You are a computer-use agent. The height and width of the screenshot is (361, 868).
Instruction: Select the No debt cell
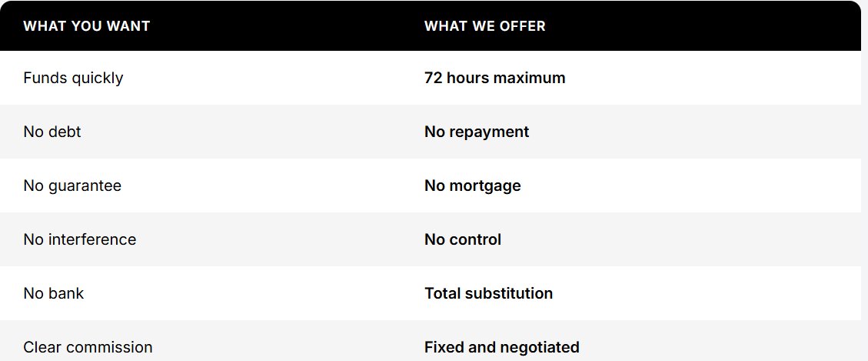(52, 132)
